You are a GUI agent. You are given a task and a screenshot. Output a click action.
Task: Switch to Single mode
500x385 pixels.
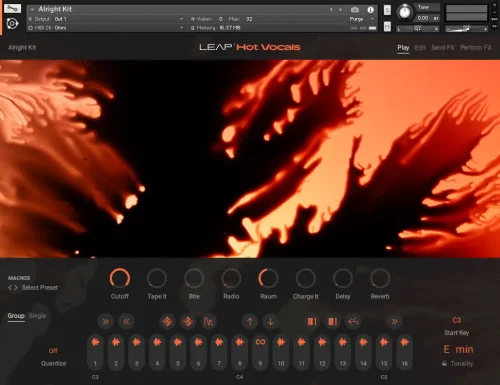coord(37,315)
